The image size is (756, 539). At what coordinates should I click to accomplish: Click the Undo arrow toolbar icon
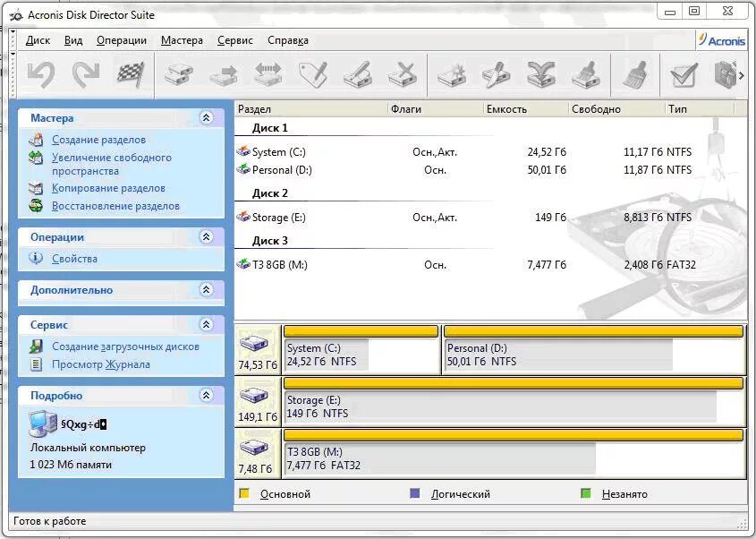click(x=40, y=75)
